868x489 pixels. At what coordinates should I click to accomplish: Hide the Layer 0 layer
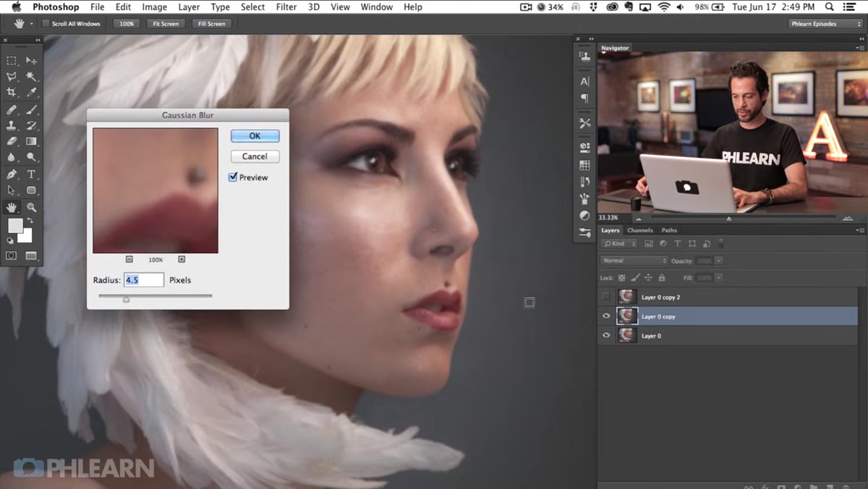click(606, 335)
